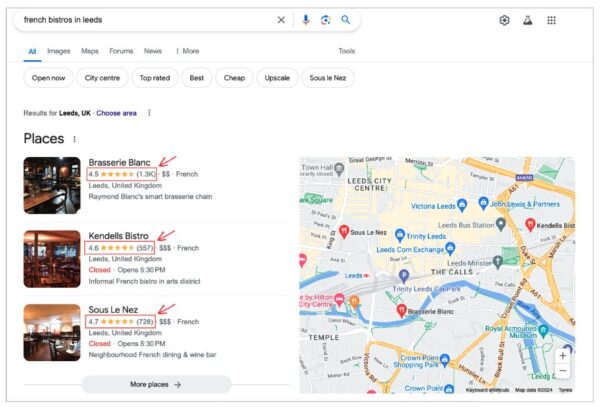Click Leeds Bus Station map pin
This screenshot has height=407, width=600.
coord(501,224)
